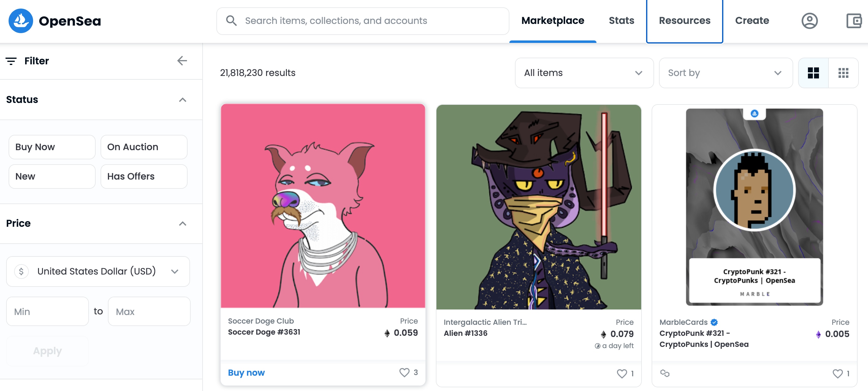Screen dimensions: 868x391
Task: Switch to small grid view
Action: (843, 73)
